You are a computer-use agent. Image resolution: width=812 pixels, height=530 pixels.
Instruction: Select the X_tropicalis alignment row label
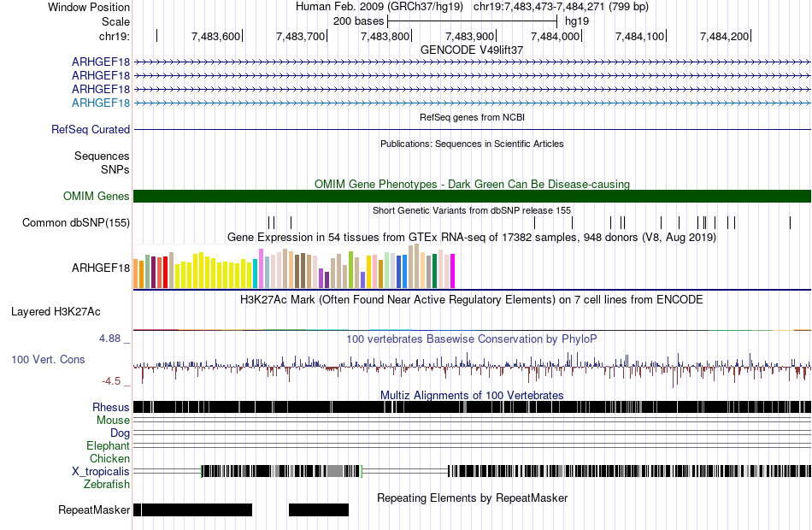[x=101, y=472]
